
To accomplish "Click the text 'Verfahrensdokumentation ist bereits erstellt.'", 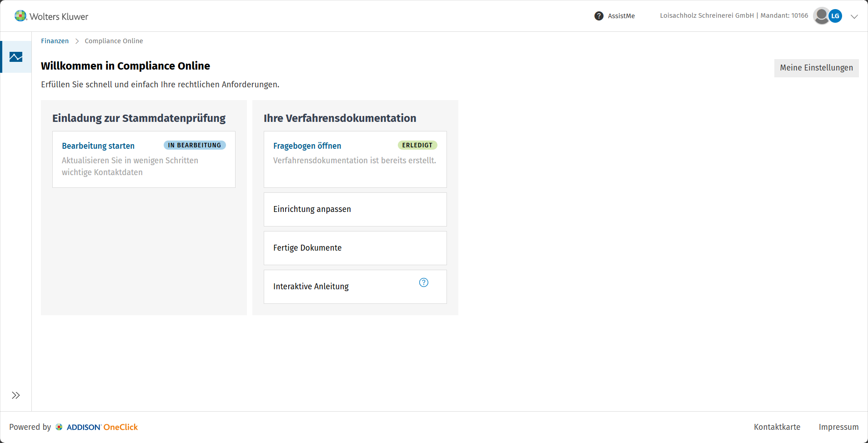I will [355, 161].
